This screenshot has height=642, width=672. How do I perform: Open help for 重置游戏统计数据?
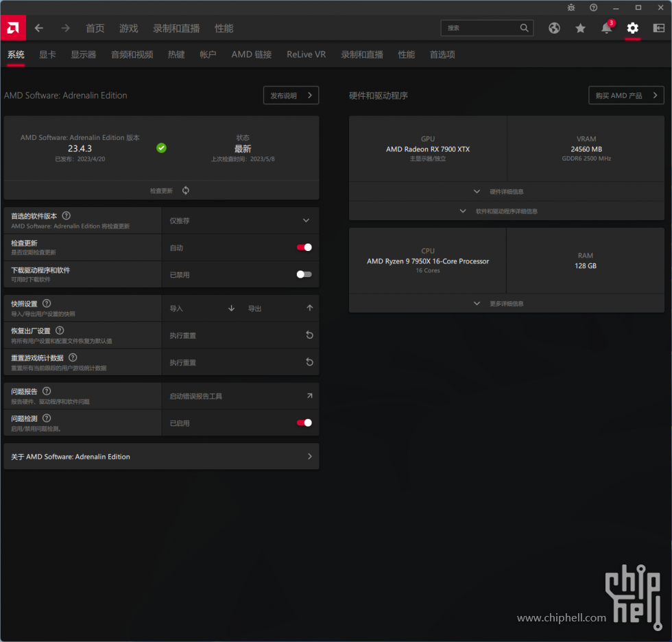pyautogui.click(x=73, y=357)
